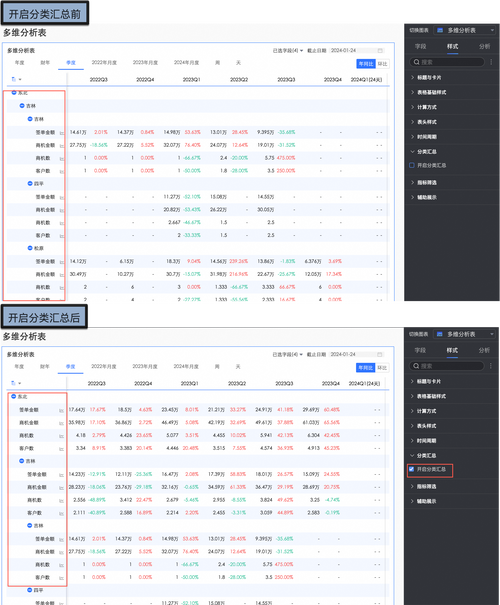This screenshot has height=605, width=500.
Task: Open chart icon of 东北 签单金额 summary row, lower table
Action: (x=61, y=411)
